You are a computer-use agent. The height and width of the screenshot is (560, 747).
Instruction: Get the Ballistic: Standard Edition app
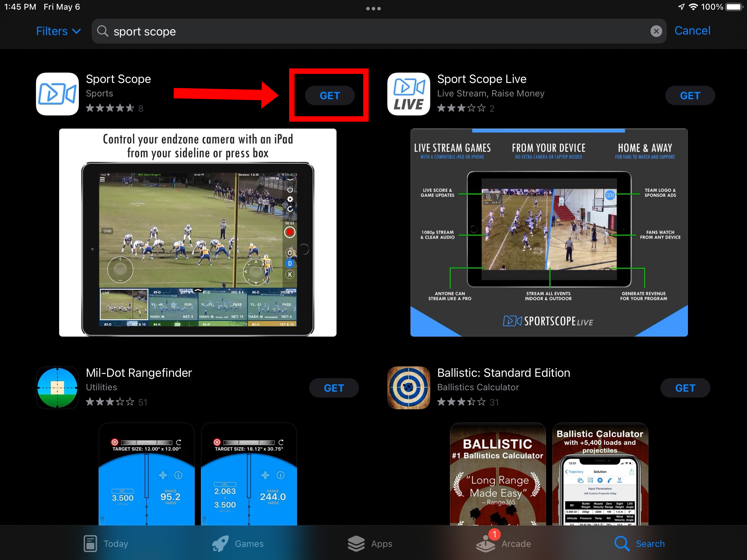[x=685, y=388]
